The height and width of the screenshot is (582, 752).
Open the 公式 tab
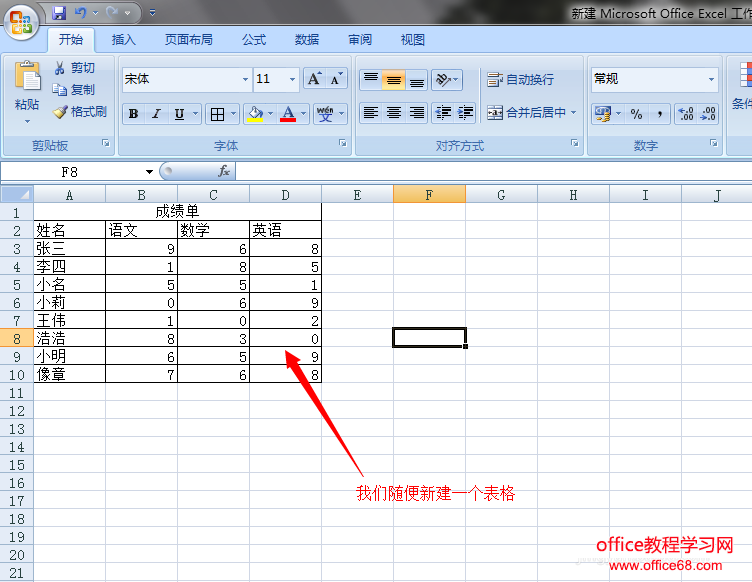click(x=254, y=40)
